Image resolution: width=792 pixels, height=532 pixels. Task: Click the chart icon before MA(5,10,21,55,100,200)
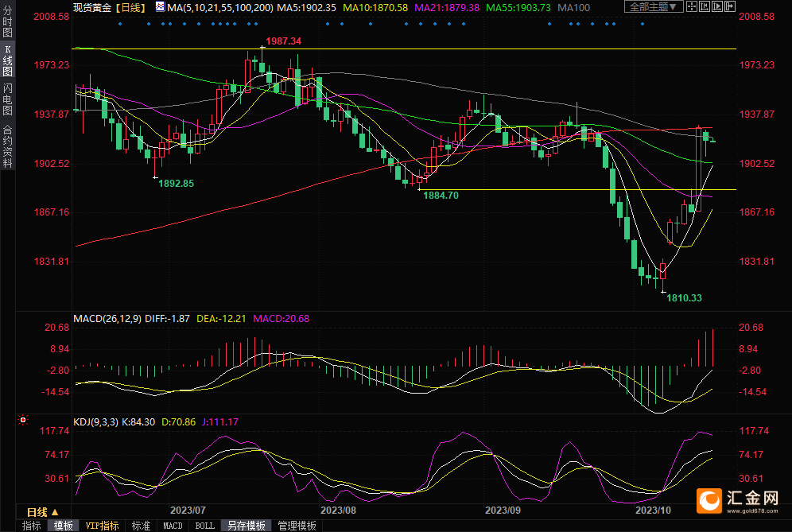click(x=160, y=6)
